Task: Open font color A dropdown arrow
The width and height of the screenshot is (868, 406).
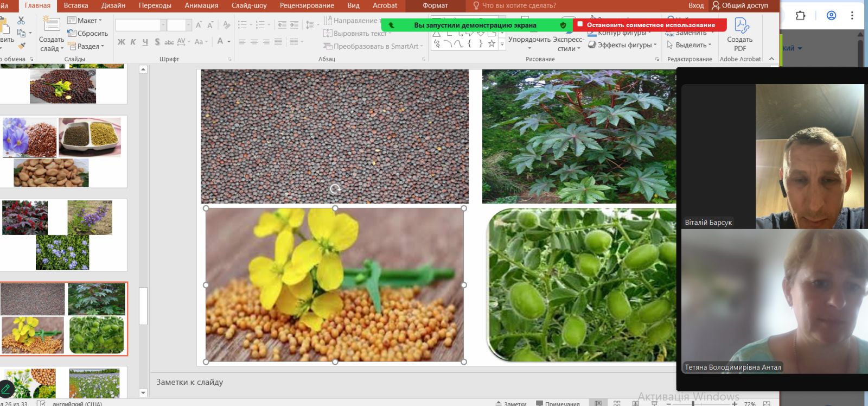Action: 229,42
